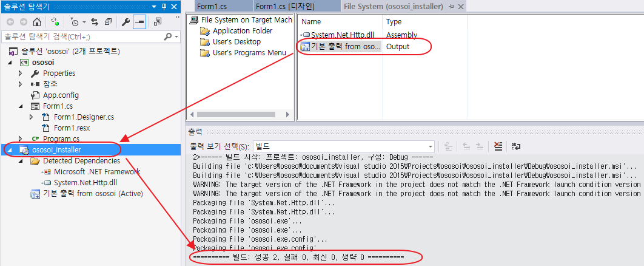Click the Pending Changes Filter clock icon
Image resolution: width=644 pixels, height=266 pixels.
point(75,22)
